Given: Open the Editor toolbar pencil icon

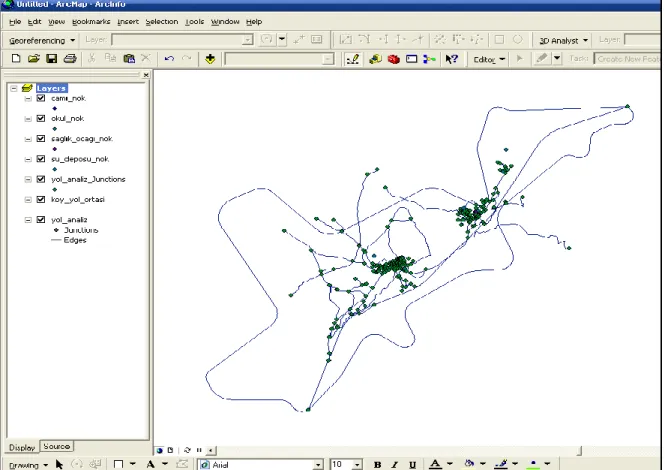Looking at the screenshot, I should [352, 59].
